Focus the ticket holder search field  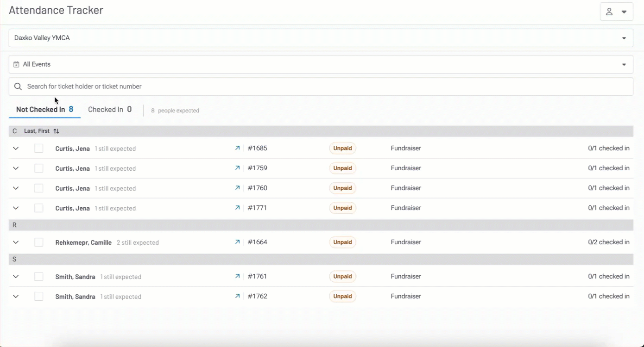pos(324,87)
